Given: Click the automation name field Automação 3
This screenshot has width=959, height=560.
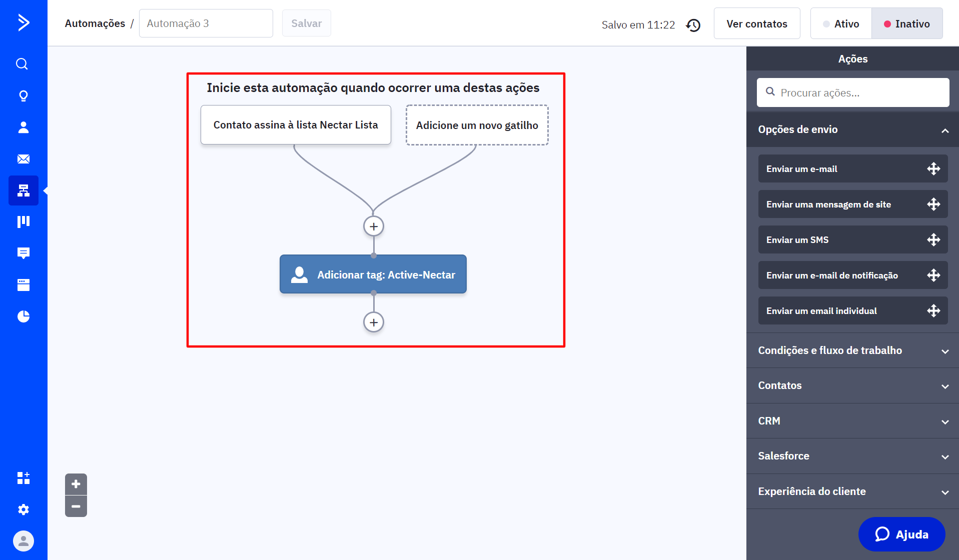Looking at the screenshot, I should tap(206, 23).
